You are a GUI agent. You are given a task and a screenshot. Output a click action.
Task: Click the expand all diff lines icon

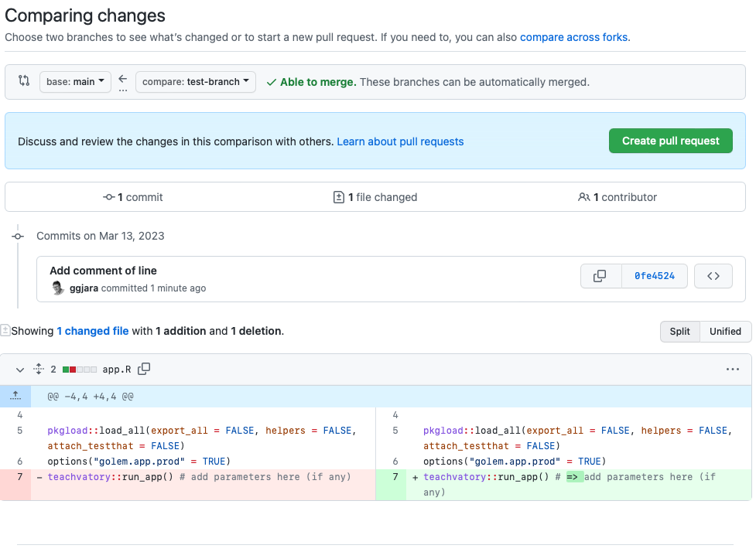pyautogui.click(x=38, y=370)
